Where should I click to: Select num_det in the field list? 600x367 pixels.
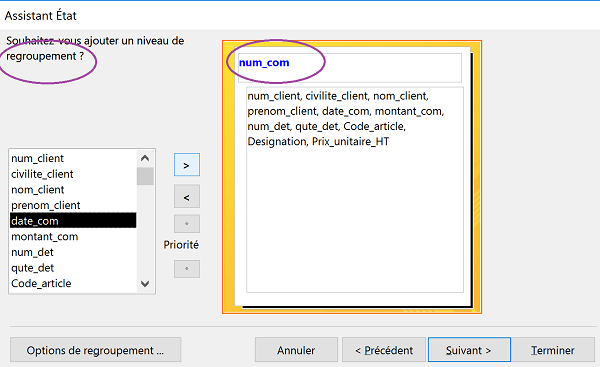[x=73, y=252]
